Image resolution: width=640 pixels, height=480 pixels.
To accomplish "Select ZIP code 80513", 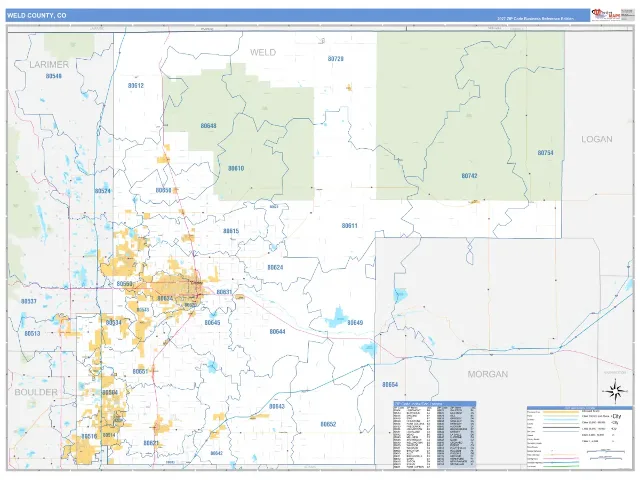I will point(32,333).
